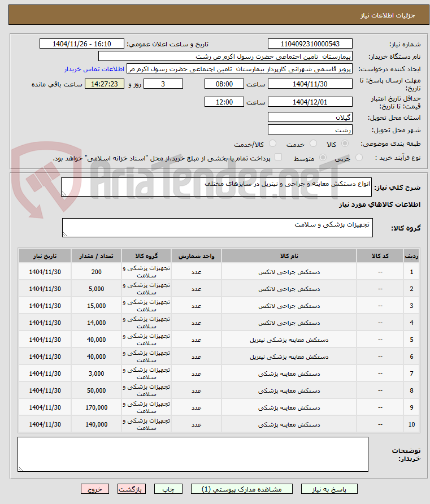Click the ایجاد کننده درخواست field
This screenshot has width=430, height=504.
tap(240, 69)
